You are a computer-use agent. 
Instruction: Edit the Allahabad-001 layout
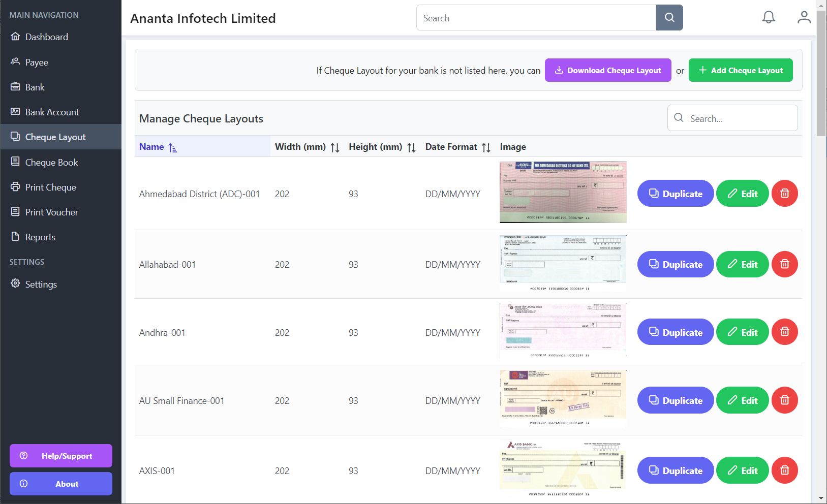tap(743, 264)
